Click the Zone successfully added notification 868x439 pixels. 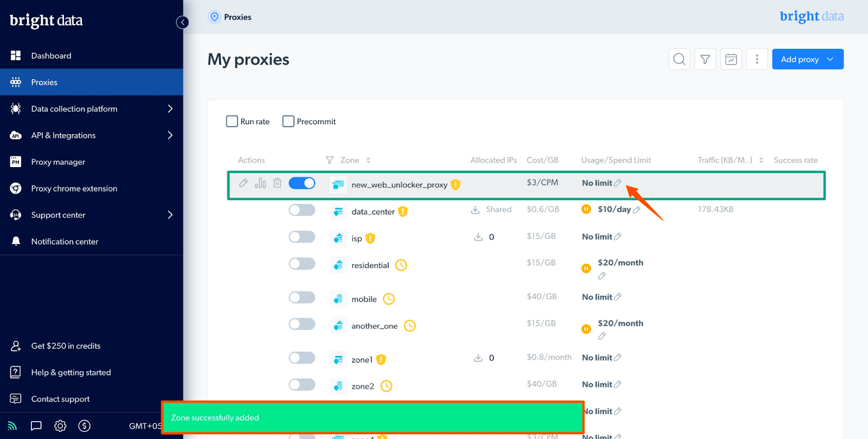click(x=373, y=417)
